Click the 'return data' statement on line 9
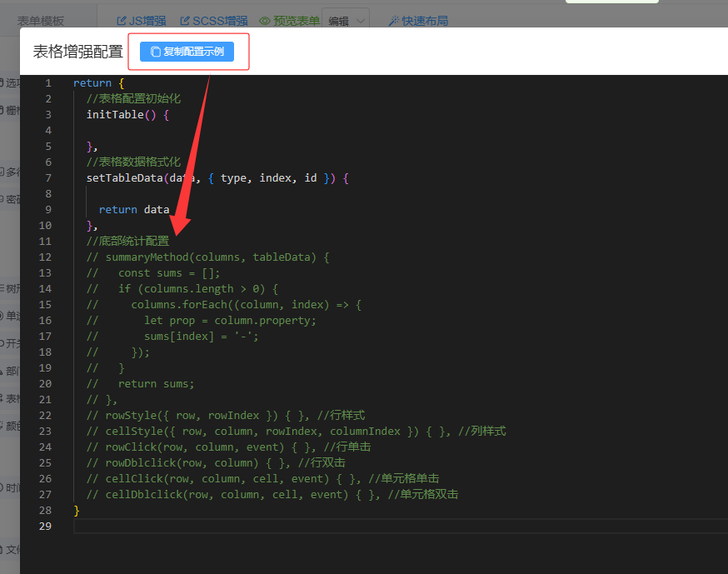728x574 pixels. (x=133, y=210)
